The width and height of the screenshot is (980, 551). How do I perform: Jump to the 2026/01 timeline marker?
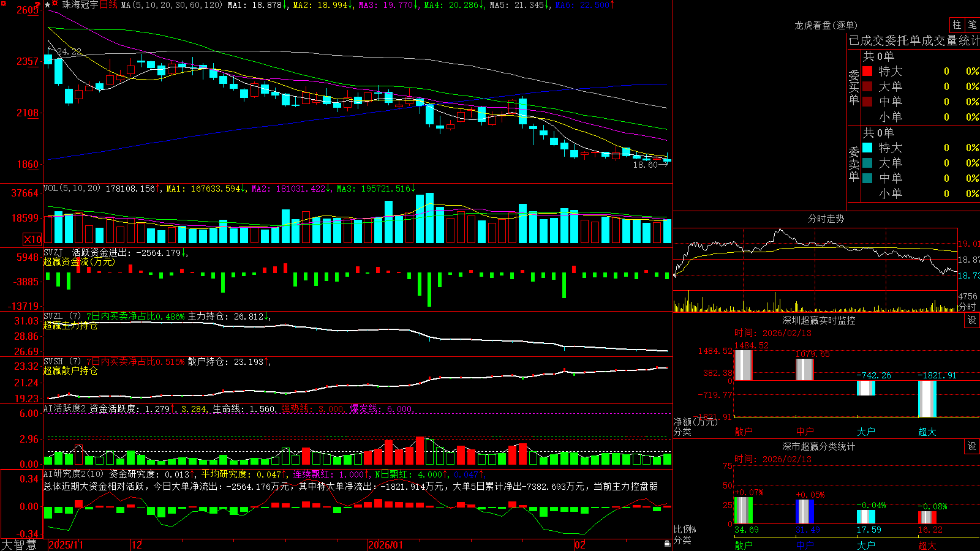(x=386, y=545)
